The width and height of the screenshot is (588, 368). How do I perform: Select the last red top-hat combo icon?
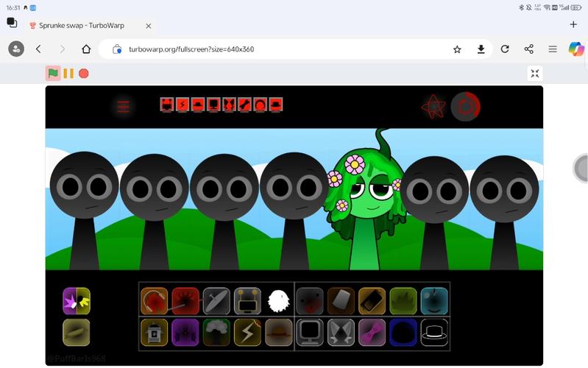276,105
